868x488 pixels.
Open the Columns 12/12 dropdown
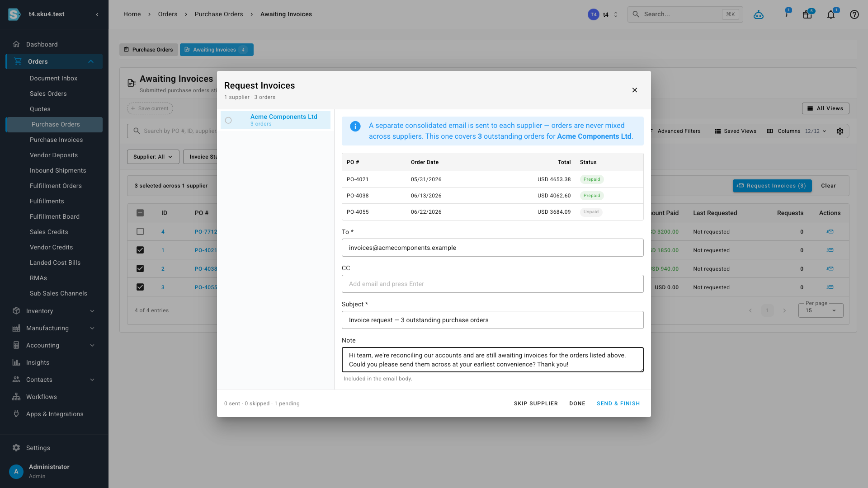[x=797, y=131]
